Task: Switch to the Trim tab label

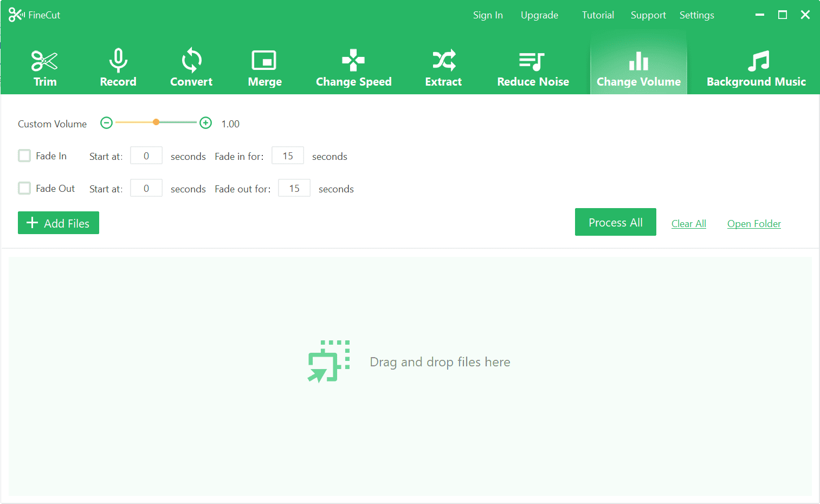Action: (45, 82)
